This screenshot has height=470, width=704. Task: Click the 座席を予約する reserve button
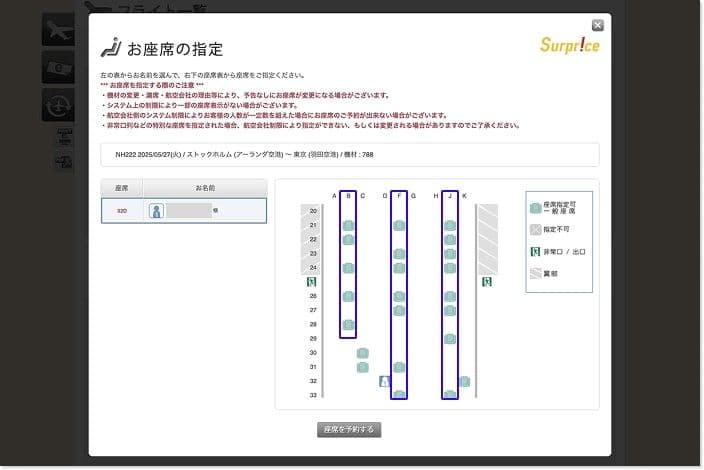(349, 430)
